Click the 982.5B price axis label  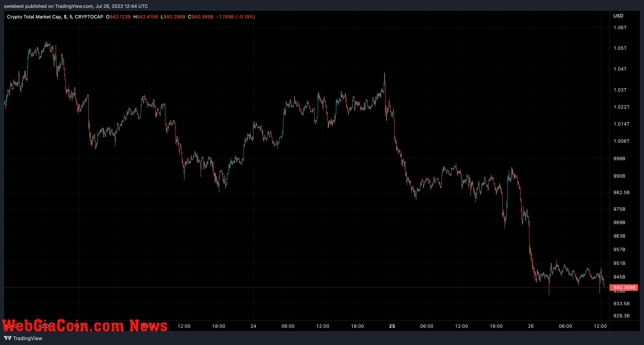(x=621, y=192)
